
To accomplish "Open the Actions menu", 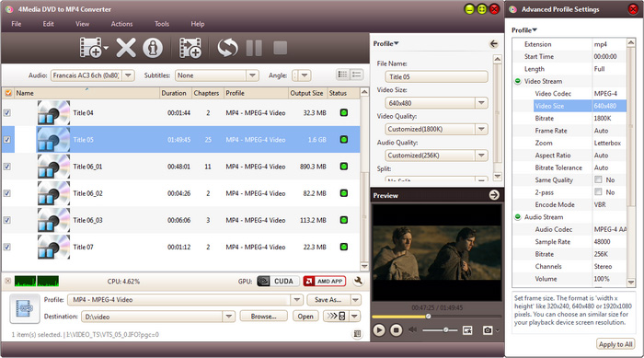I will (x=121, y=24).
